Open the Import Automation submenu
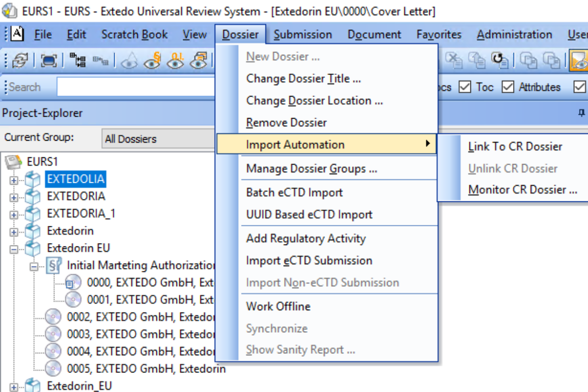 (x=326, y=145)
